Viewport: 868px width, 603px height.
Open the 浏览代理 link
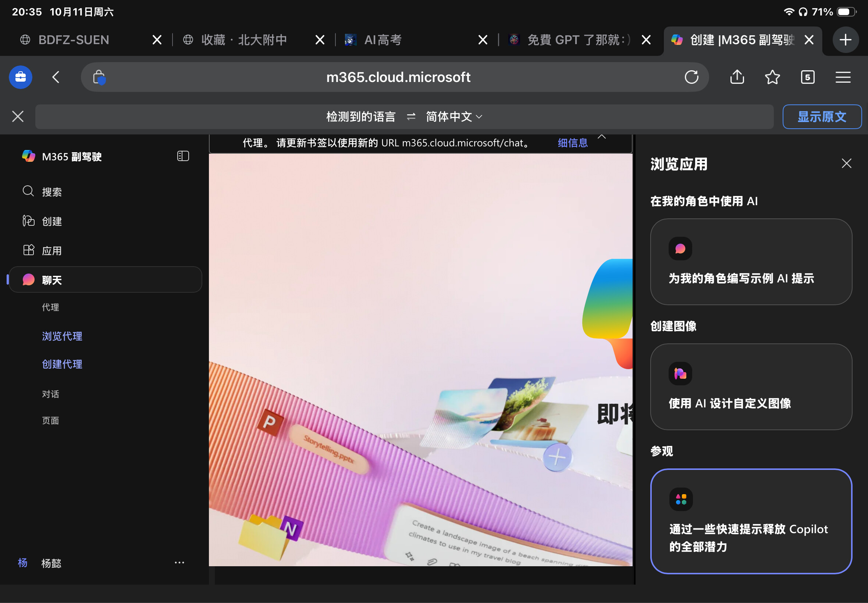click(62, 336)
